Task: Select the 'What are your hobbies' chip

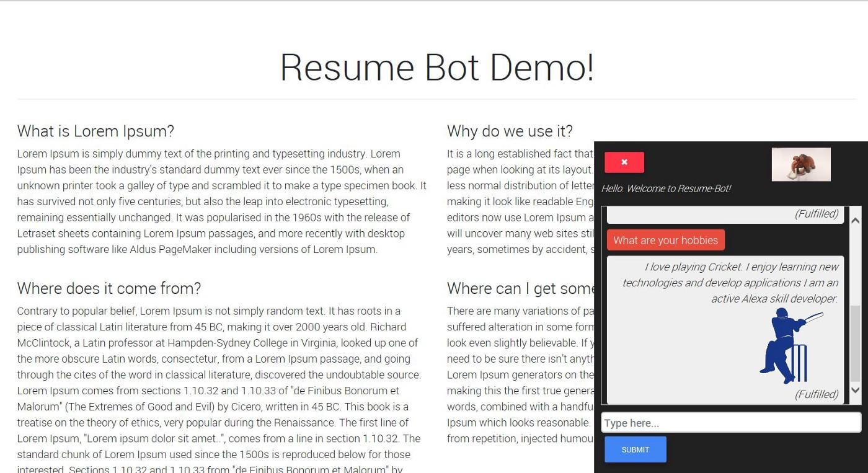Action: (x=665, y=240)
